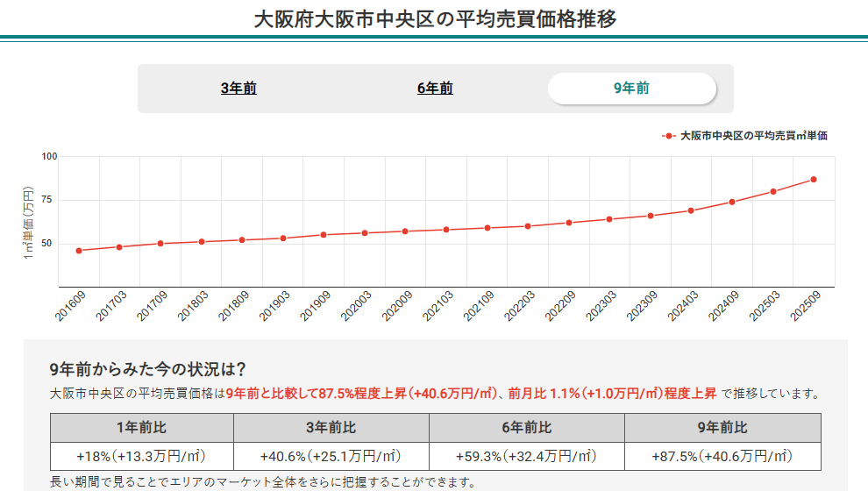Select the 201709 data point marker
This screenshot has height=491, width=868.
(x=160, y=244)
